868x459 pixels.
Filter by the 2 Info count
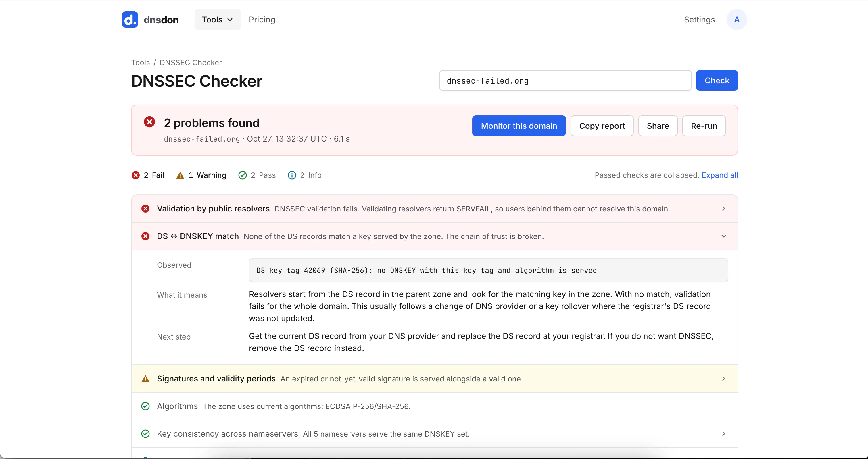point(305,175)
